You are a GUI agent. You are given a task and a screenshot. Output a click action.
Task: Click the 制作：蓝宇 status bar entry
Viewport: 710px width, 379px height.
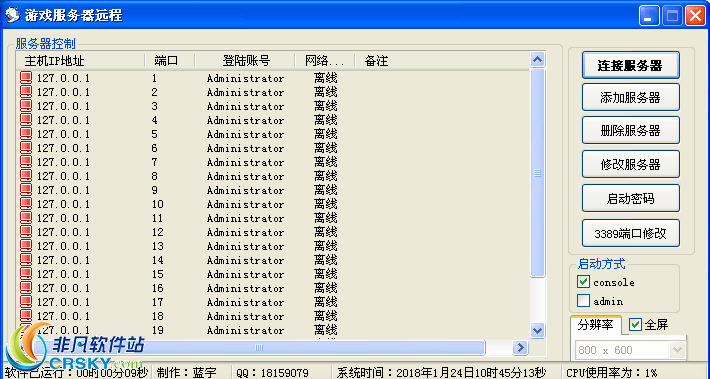(186, 373)
